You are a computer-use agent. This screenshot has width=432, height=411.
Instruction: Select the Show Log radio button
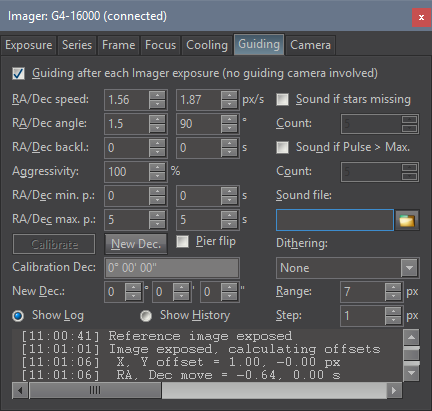[x=18, y=315]
